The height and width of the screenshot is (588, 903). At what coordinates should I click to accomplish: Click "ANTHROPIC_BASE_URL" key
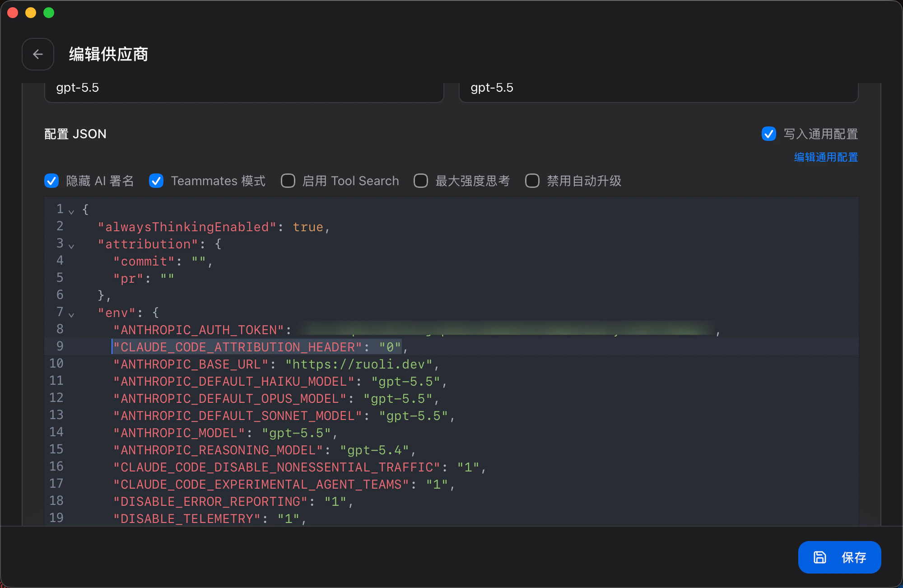click(191, 364)
